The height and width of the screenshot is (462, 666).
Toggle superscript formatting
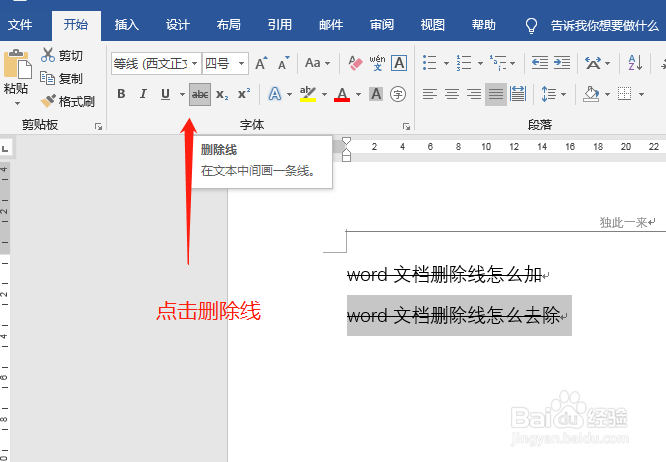pyautogui.click(x=244, y=94)
